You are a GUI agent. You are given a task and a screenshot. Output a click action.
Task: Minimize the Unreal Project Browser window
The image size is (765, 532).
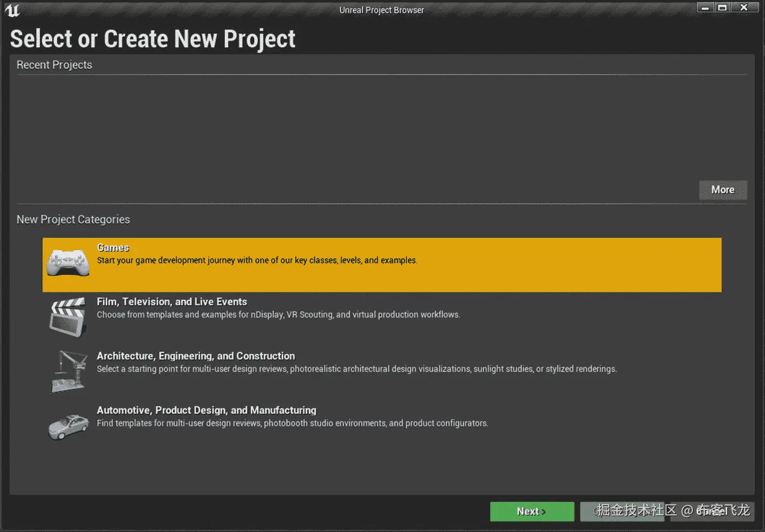tap(705, 8)
